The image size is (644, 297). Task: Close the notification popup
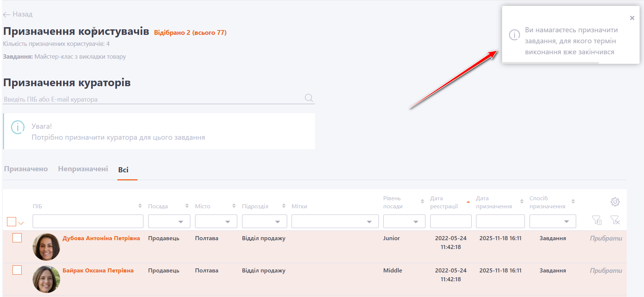point(632,18)
